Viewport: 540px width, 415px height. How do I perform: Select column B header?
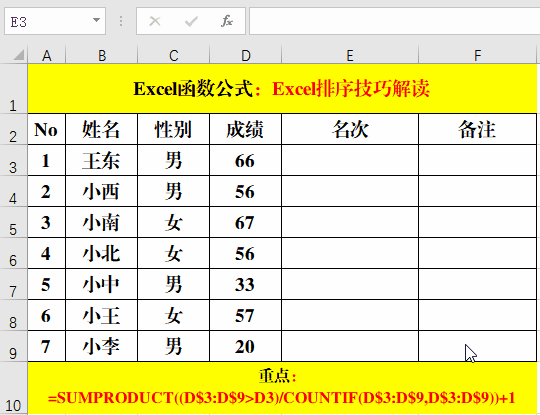pyautogui.click(x=102, y=55)
